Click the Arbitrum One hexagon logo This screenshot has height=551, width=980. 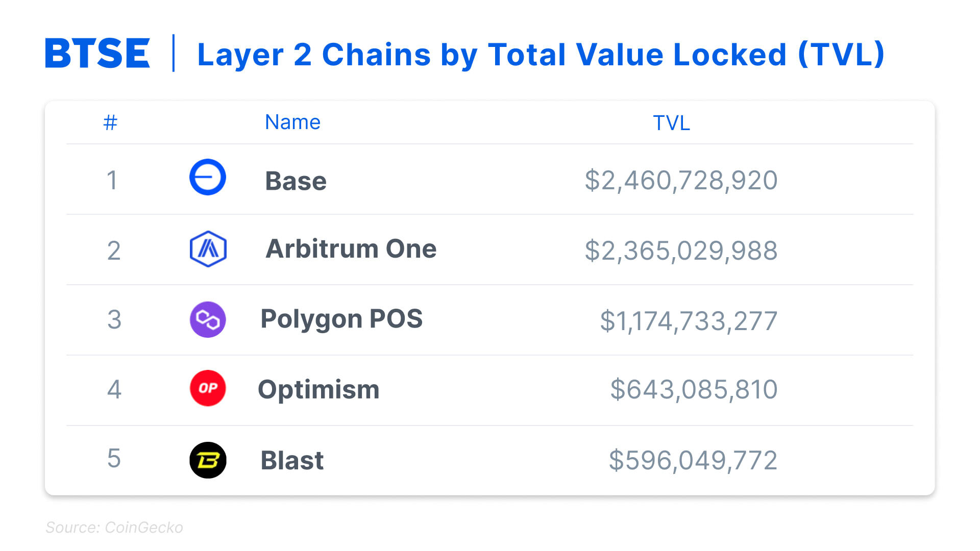point(208,249)
